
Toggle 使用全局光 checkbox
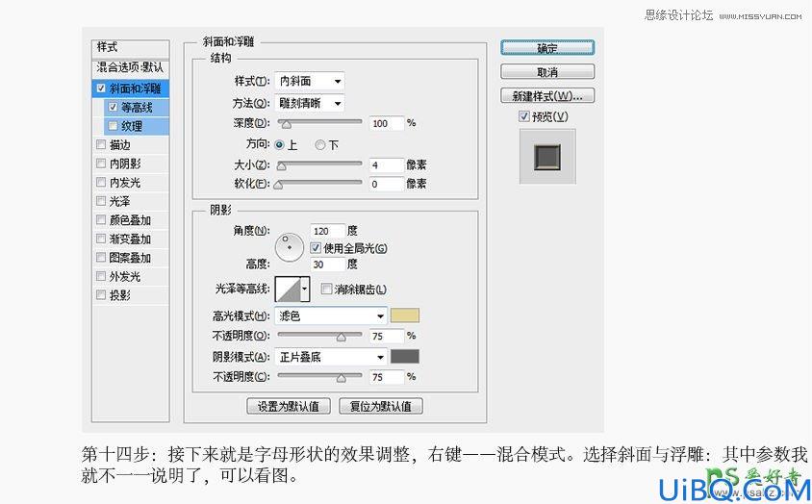tap(316, 248)
